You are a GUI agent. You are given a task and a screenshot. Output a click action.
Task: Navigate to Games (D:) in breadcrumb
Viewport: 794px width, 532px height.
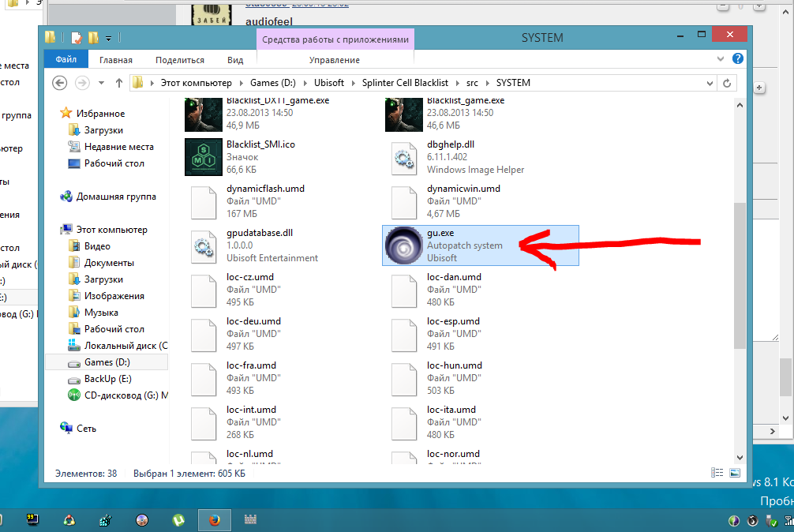pos(273,83)
